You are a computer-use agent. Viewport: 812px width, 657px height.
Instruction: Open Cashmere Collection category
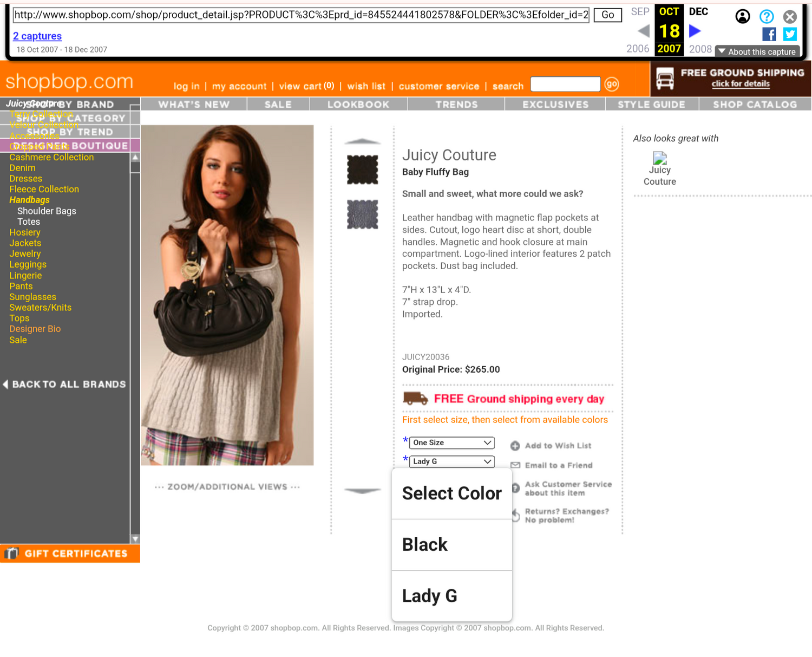pyautogui.click(x=51, y=157)
